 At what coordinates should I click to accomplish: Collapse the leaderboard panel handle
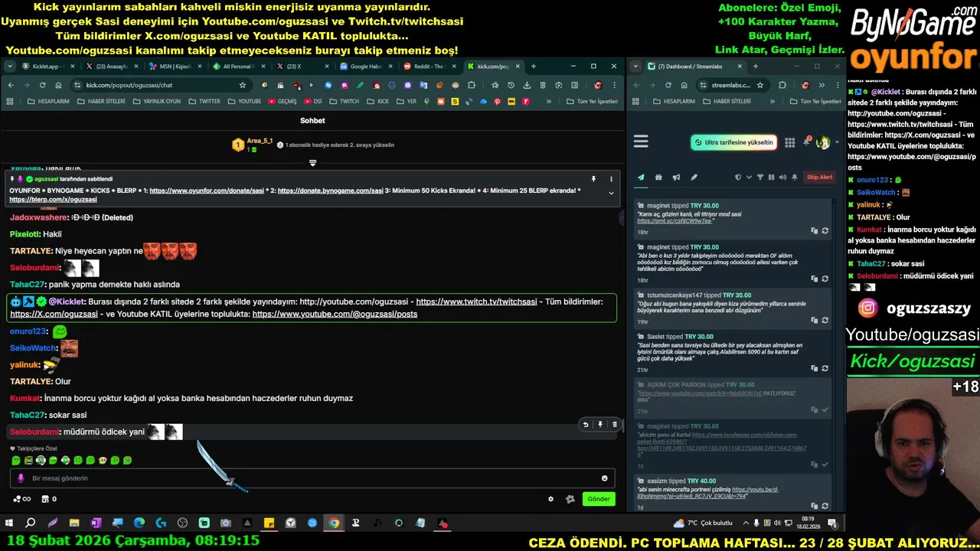[312, 162]
